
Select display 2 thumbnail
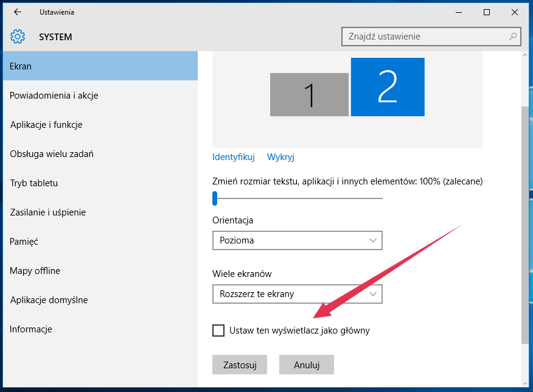click(388, 87)
